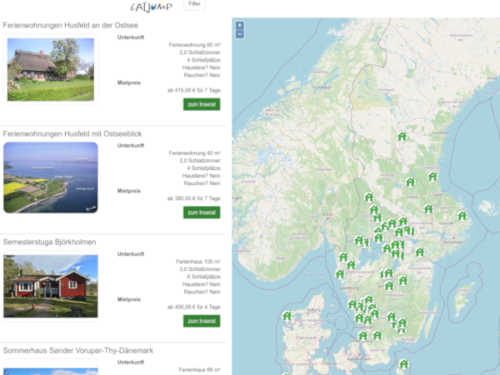Select price text of Husfeld an der Ostsee
Screen dimensions: 500x375
pos(194,90)
